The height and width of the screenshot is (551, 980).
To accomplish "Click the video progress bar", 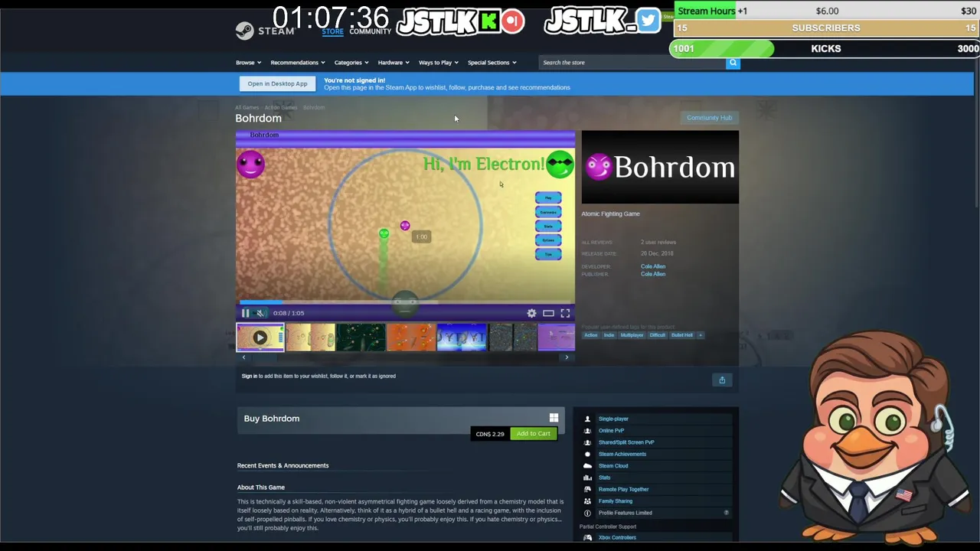I will (405, 303).
